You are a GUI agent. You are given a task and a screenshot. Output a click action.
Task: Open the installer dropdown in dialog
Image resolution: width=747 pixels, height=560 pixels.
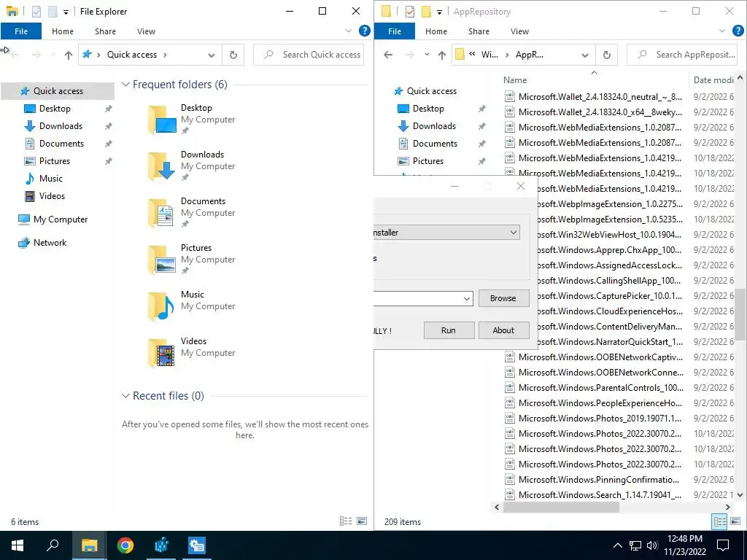(x=513, y=233)
